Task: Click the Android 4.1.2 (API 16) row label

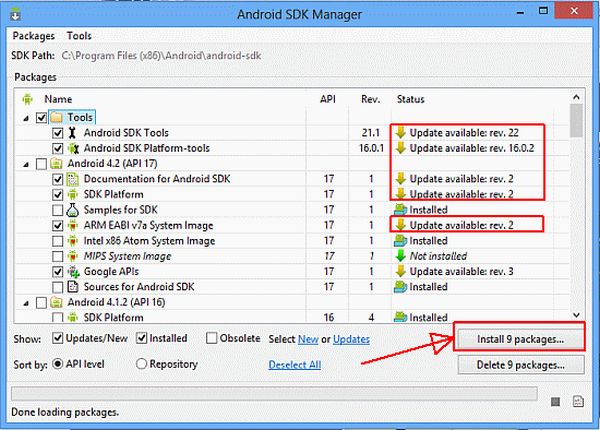Action: pos(116,302)
